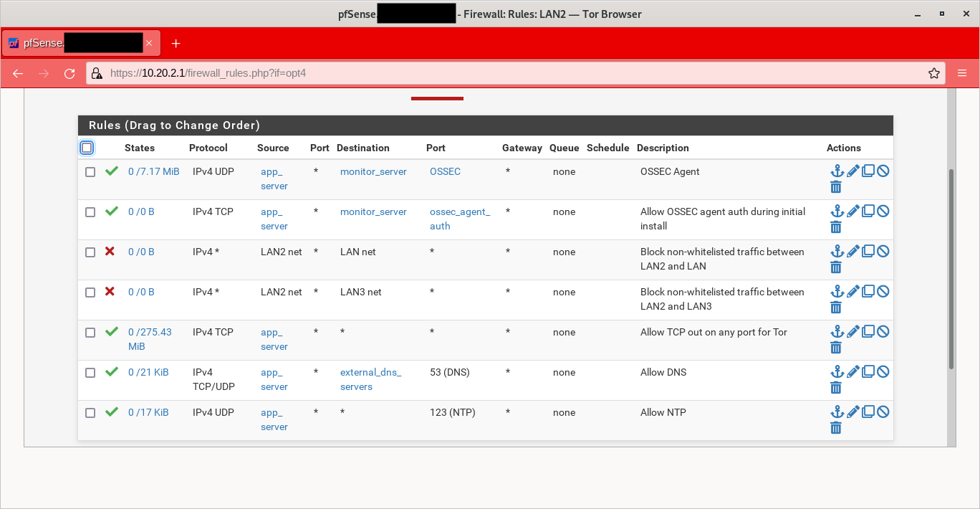This screenshot has width=980, height=509.
Task: Open the Tor Browser menu button
Action: [962, 72]
